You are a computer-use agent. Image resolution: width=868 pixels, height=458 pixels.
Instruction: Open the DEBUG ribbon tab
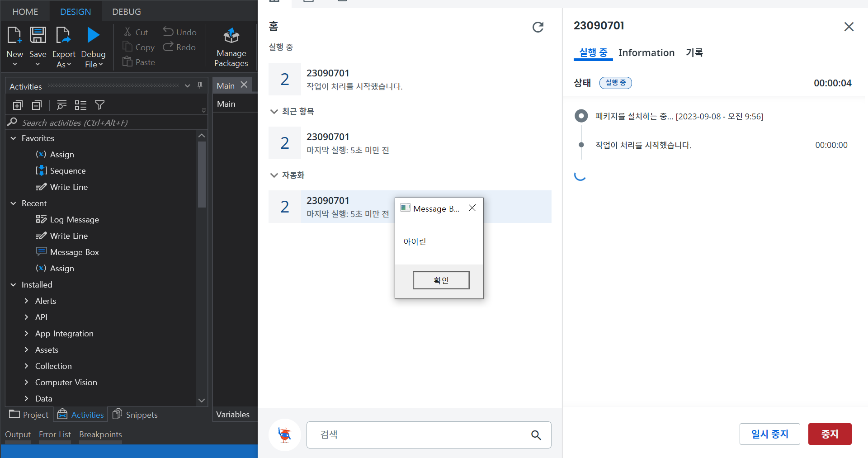pyautogui.click(x=127, y=12)
